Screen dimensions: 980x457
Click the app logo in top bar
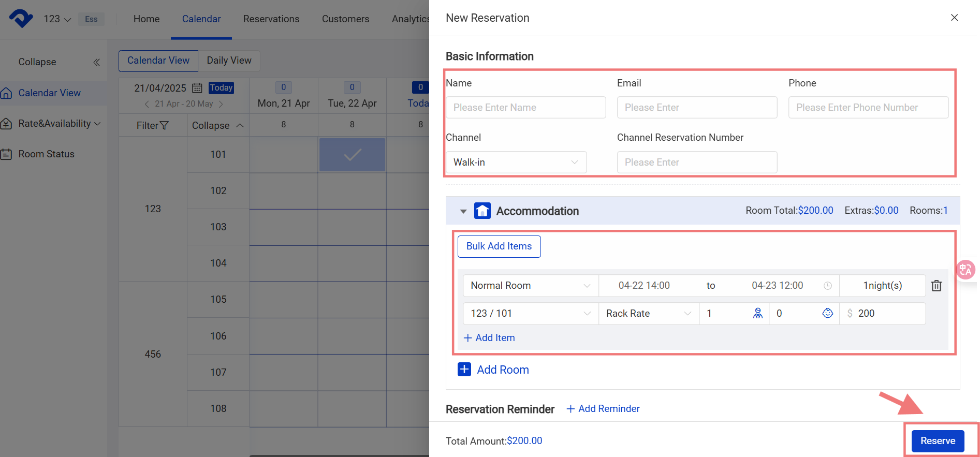pos(21,19)
